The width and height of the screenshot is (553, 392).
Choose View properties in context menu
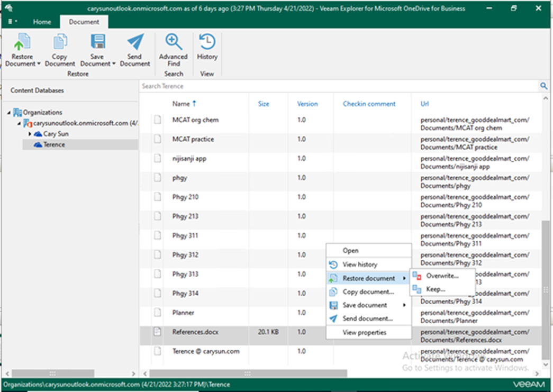(368, 332)
